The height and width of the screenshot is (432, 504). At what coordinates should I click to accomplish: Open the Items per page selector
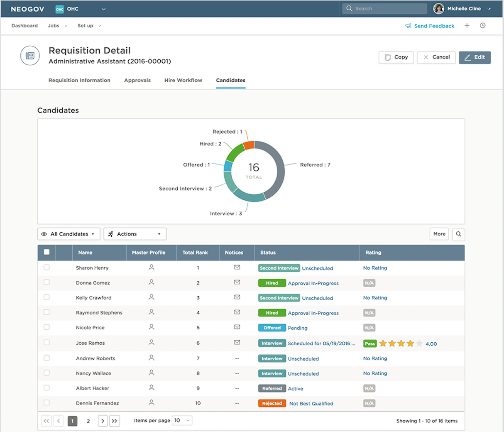182,421
